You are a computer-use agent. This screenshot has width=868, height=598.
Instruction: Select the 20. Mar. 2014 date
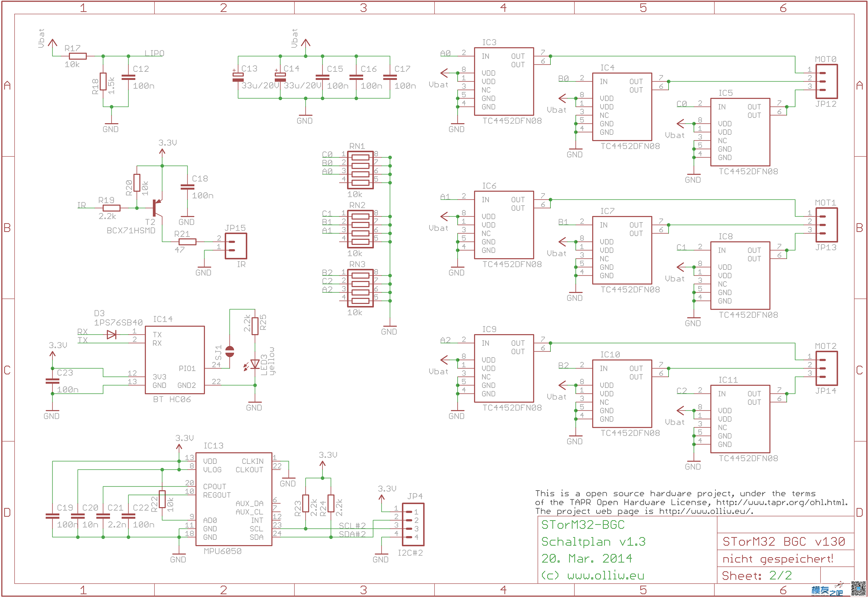587,559
